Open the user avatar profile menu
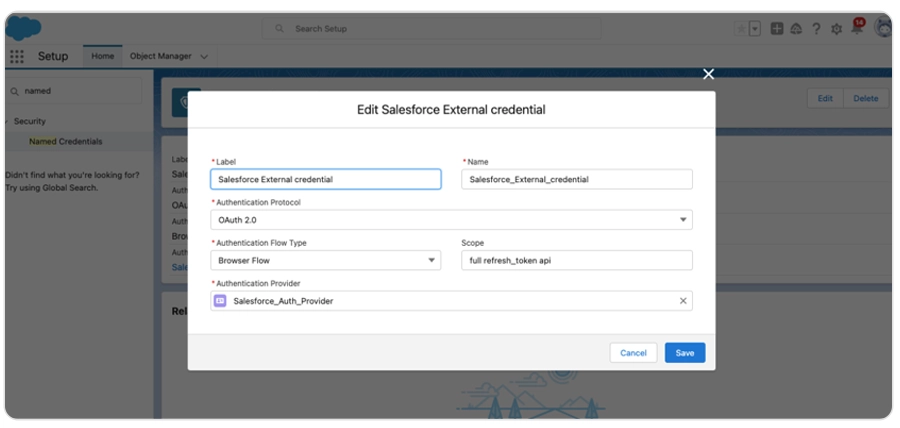The height and width of the screenshot is (428, 900). pos(882,28)
